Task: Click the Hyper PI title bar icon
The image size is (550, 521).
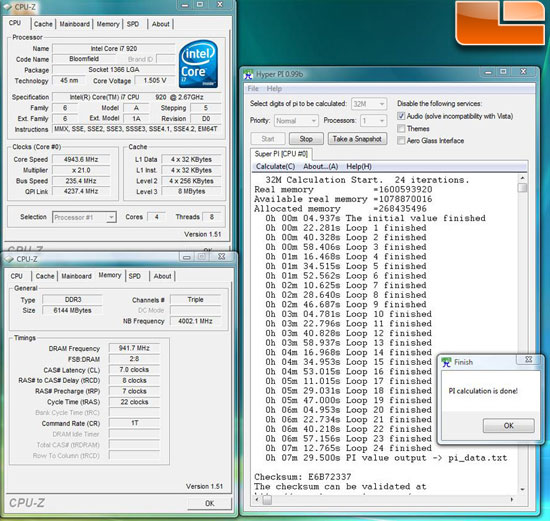Action: (x=248, y=74)
